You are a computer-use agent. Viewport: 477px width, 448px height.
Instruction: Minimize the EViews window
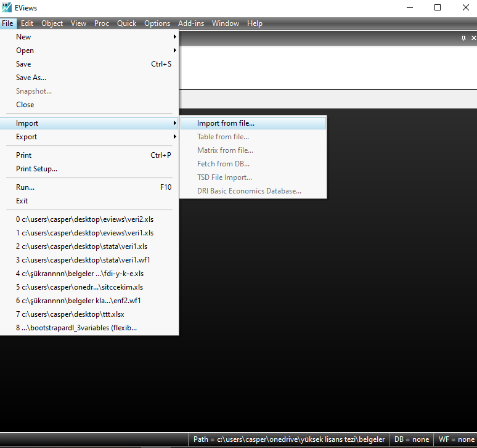410,7
